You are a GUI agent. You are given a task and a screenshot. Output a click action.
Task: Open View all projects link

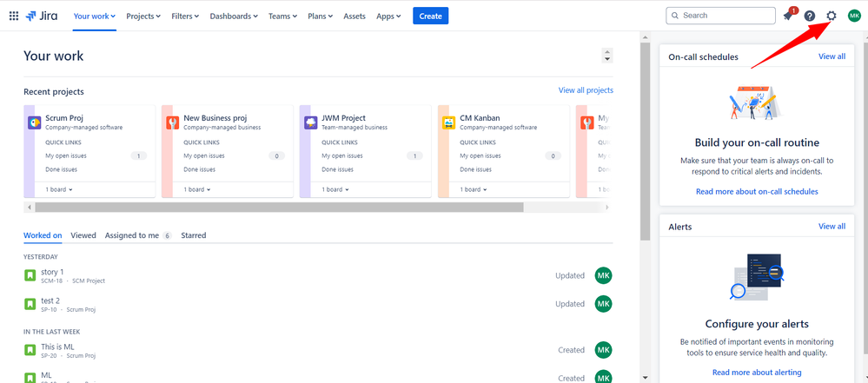586,90
